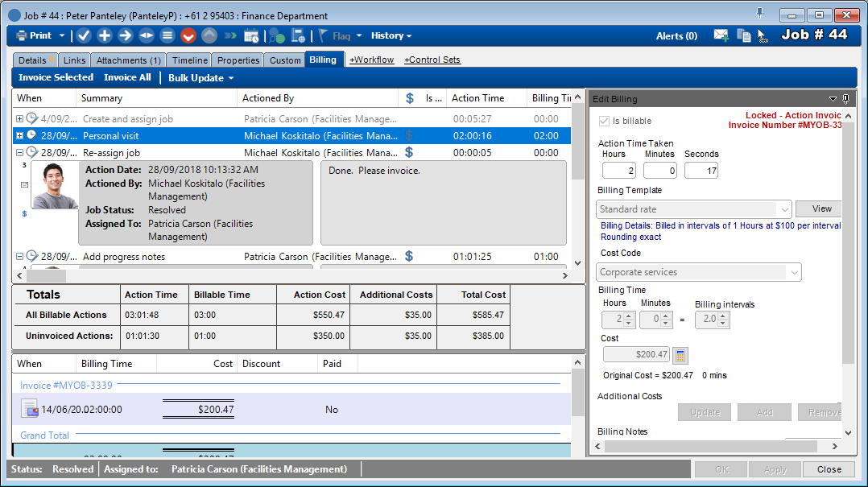The width and height of the screenshot is (868, 487).
Task: Click the left-right arrows circle toolbar icon
Action: pyautogui.click(x=147, y=36)
